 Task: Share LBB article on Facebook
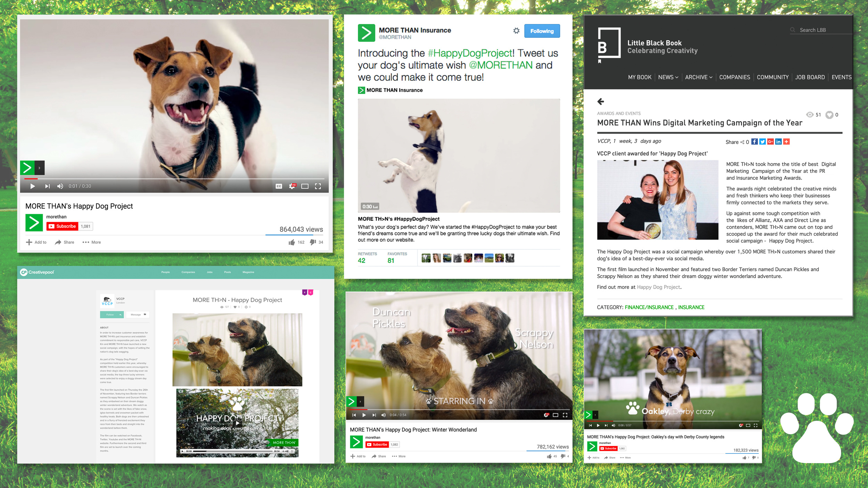(754, 142)
